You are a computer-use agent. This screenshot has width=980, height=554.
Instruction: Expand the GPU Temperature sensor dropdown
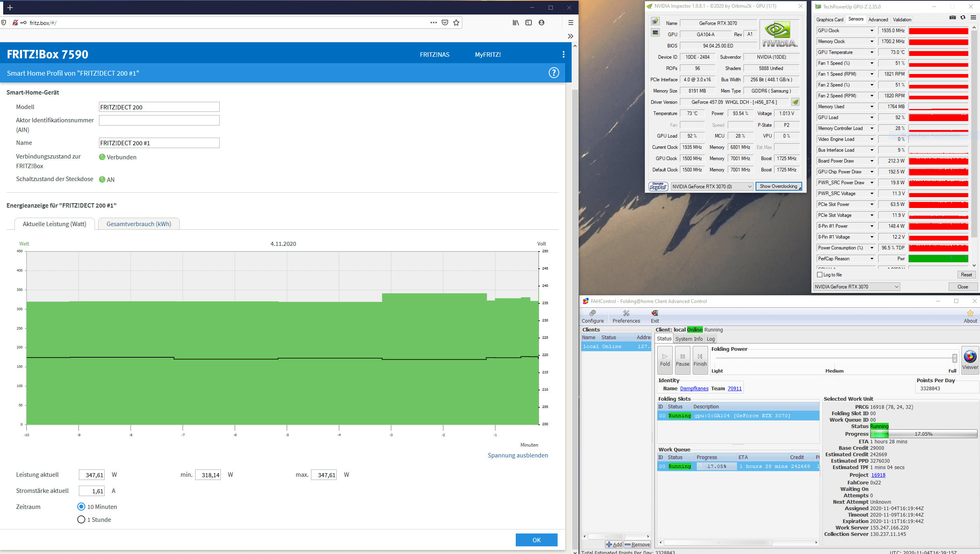[872, 52]
